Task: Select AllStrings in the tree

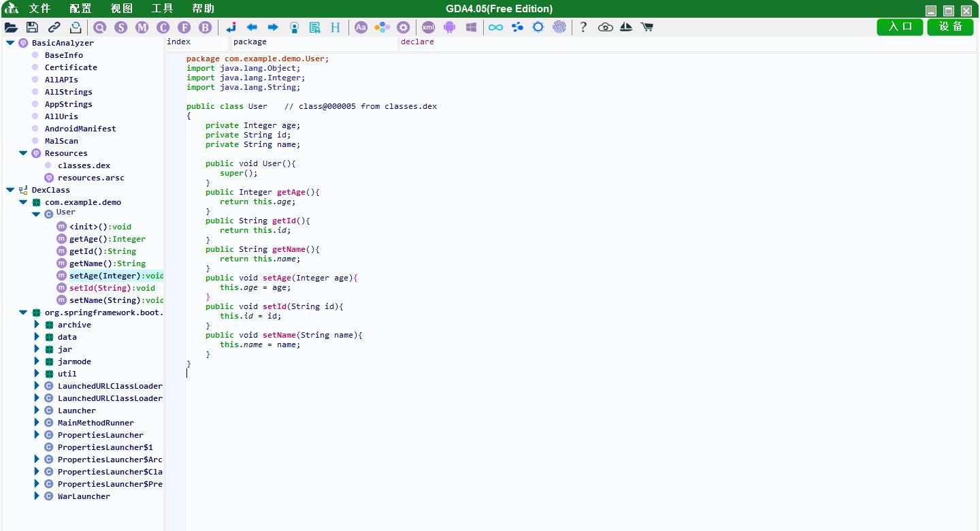Action: pos(68,92)
